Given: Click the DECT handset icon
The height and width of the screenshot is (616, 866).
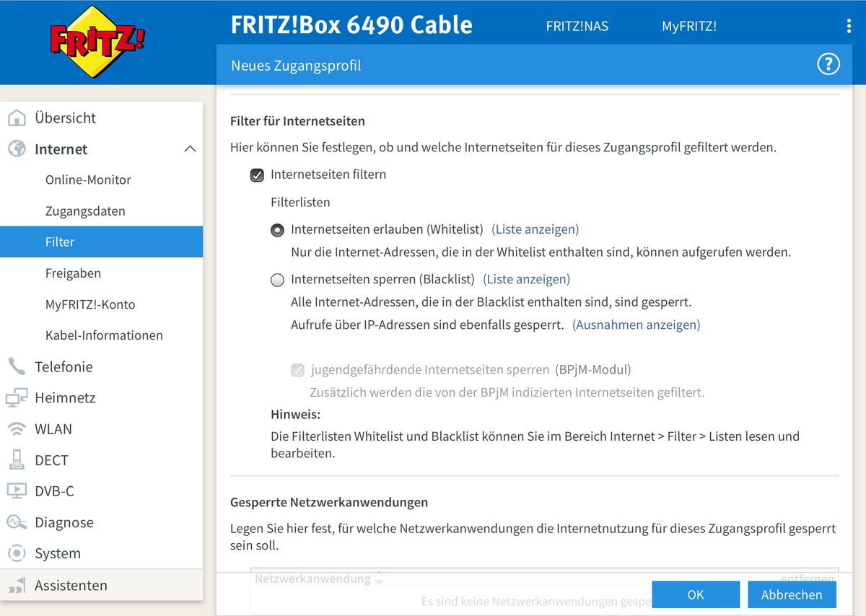Looking at the screenshot, I should [x=16, y=460].
